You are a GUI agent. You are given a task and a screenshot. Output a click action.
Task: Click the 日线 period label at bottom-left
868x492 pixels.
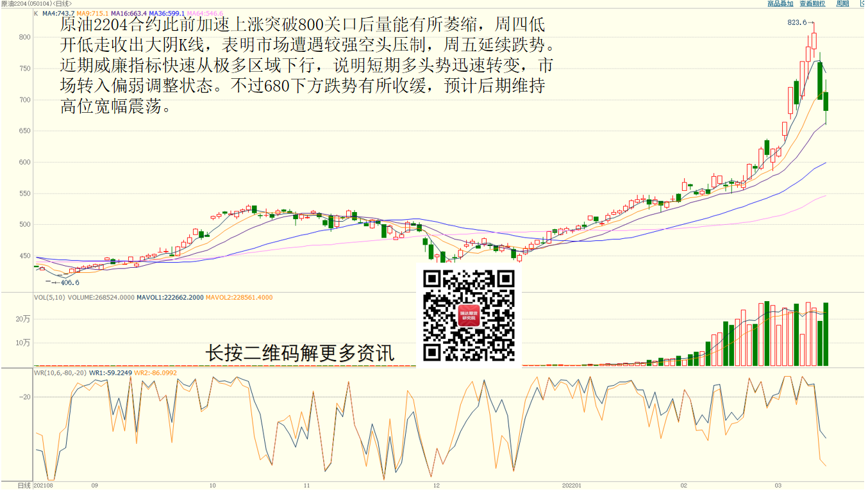point(24,486)
